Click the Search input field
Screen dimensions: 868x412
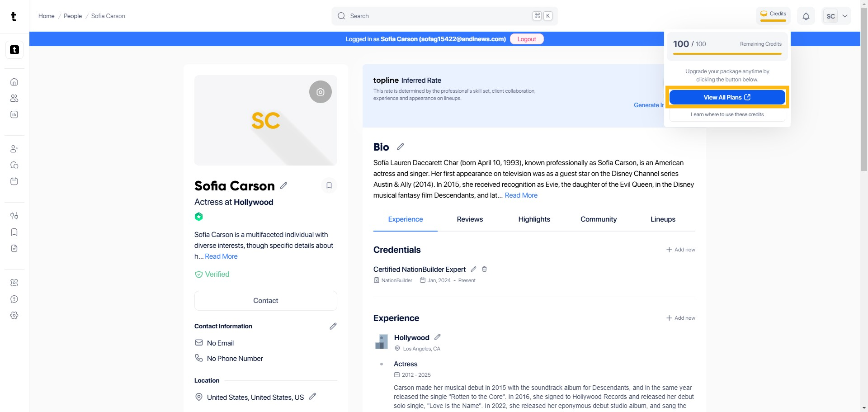[x=439, y=16]
